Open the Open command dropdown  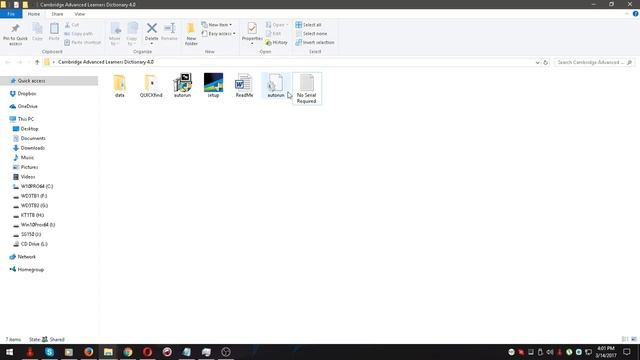(x=277, y=25)
